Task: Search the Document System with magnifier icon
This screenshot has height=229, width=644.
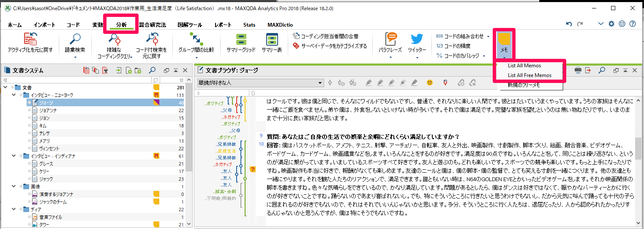Action: 152,70
